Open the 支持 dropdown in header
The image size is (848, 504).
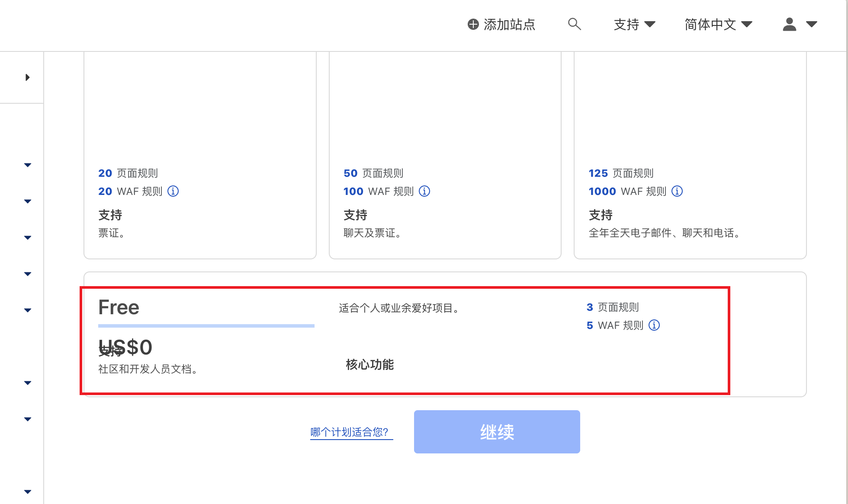[x=634, y=24]
